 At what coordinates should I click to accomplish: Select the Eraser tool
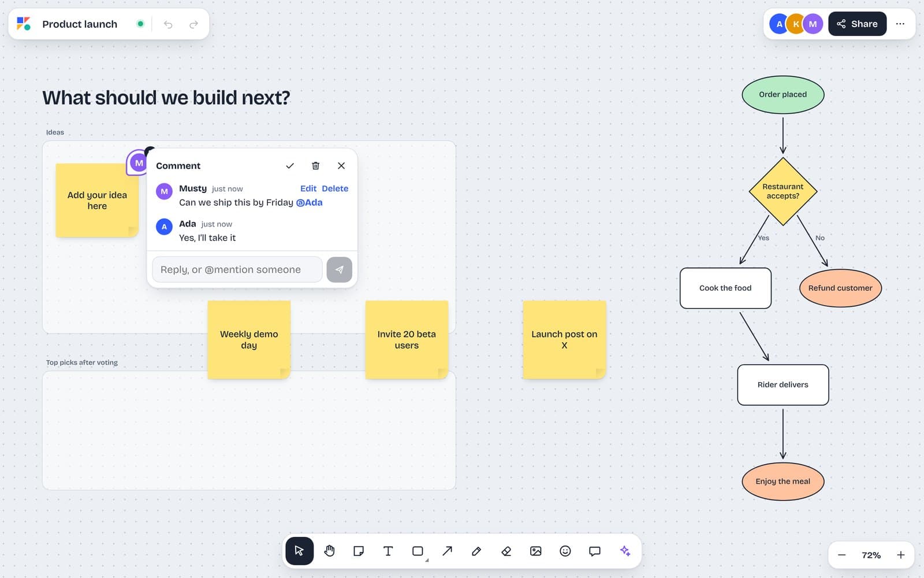point(506,551)
